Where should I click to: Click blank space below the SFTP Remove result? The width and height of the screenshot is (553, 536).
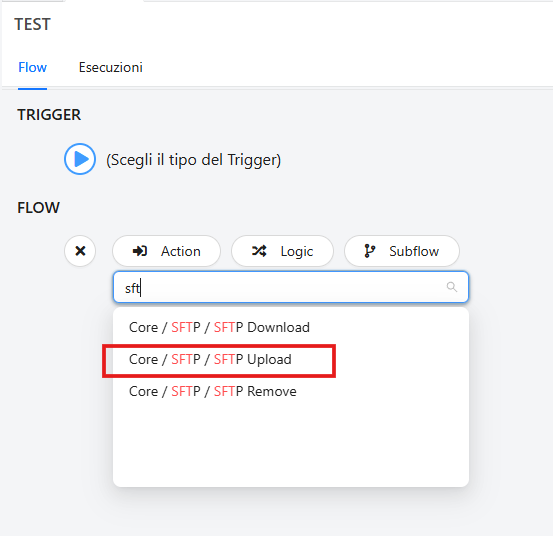(x=291, y=446)
